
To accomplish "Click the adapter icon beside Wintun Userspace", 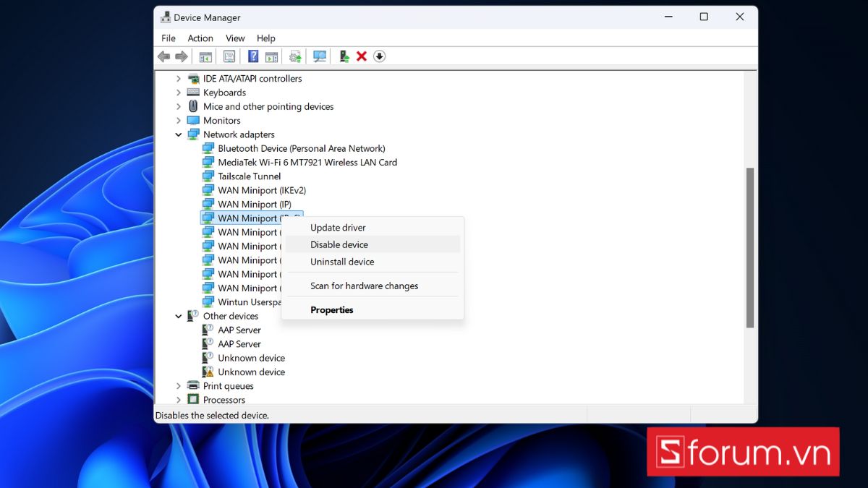I will tap(208, 301).
